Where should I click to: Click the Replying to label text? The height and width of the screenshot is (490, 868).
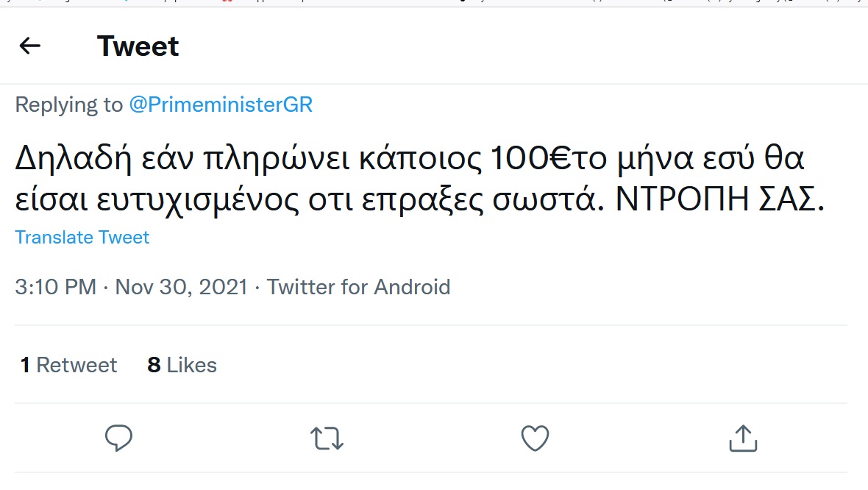69,105
